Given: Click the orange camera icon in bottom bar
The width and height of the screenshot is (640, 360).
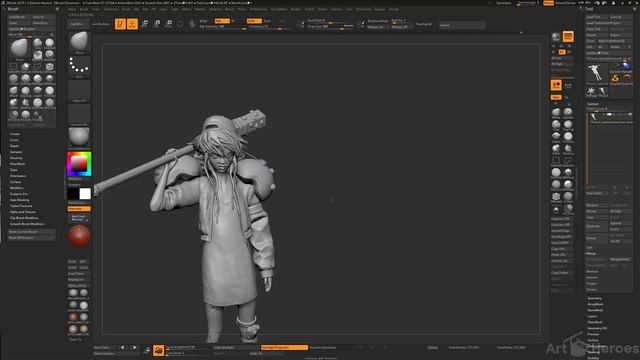Looking at the screenshot, I should pos(159,350).
